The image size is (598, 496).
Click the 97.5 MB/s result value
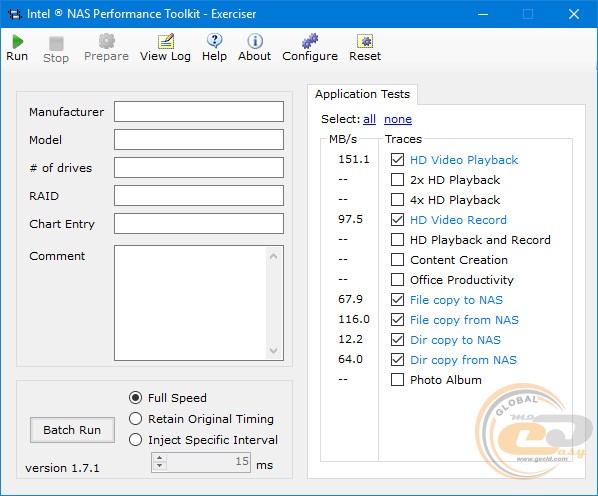350,219
